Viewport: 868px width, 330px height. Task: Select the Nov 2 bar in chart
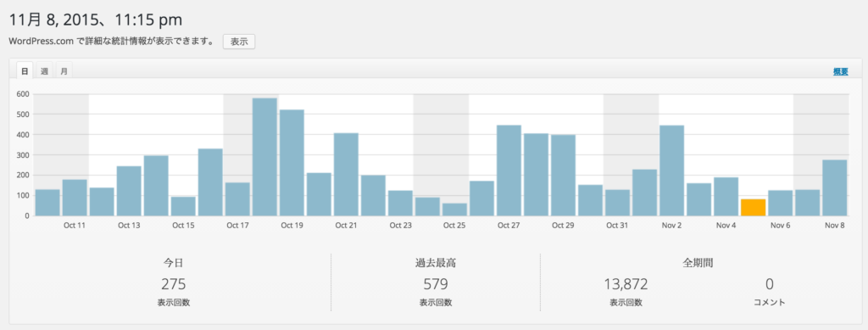coord(672,171)
